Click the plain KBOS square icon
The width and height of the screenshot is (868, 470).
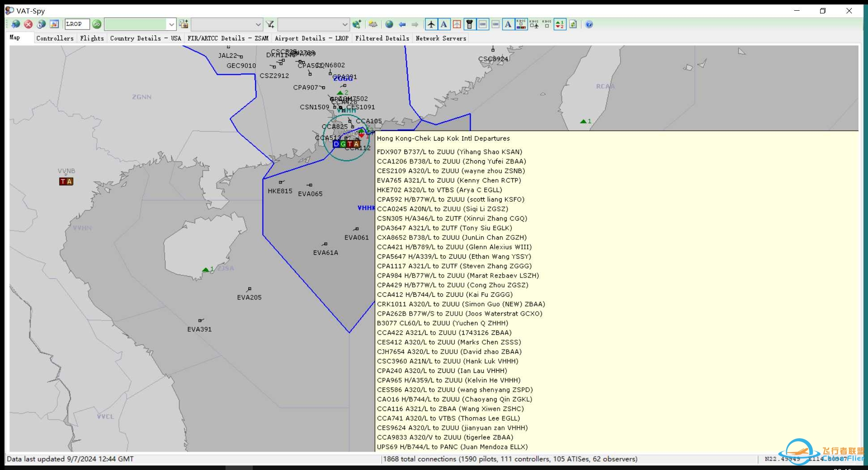pos(547,24)
